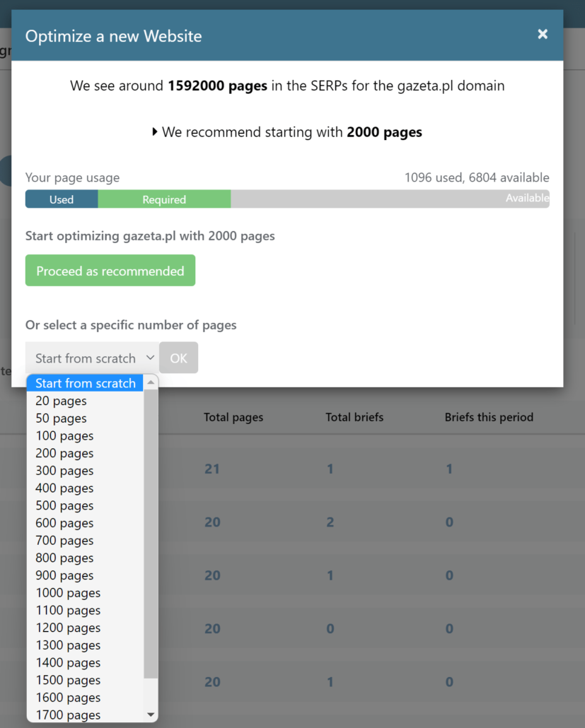Click the dropdown list scroll-down arrow
The width and height of the screenshot is (585, 728).
coord(151,715)
